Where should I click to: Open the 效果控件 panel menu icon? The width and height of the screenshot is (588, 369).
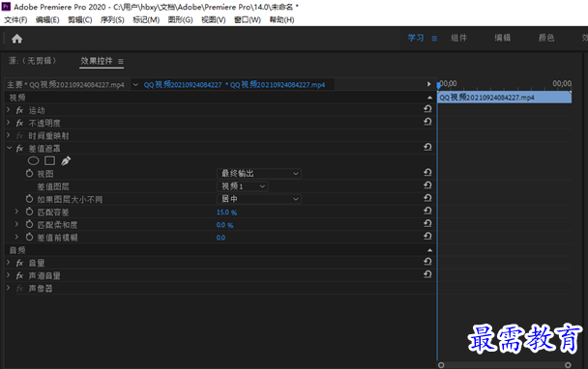point(120,61)
